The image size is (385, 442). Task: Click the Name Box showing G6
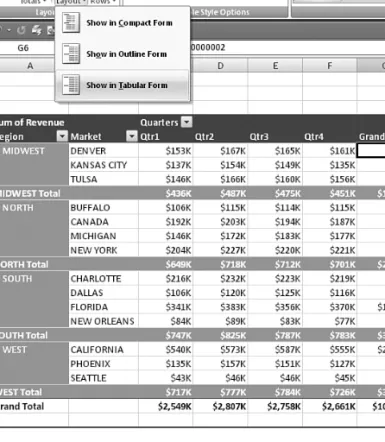point(27,48)
